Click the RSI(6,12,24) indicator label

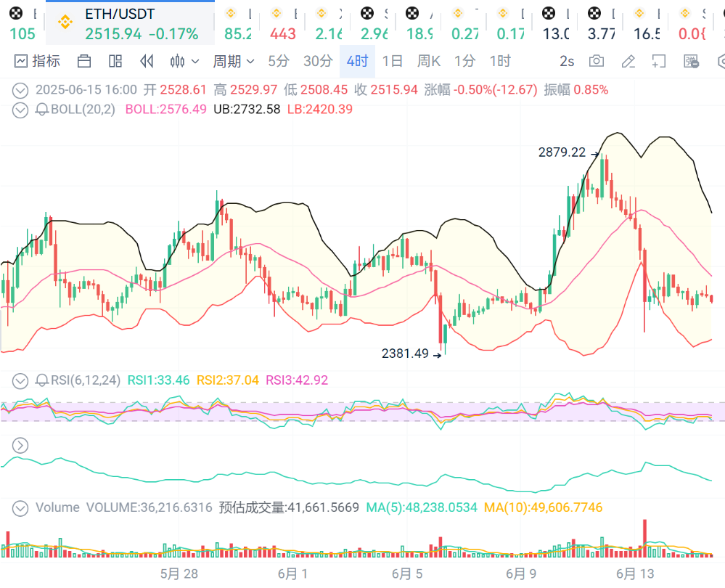click(86, 380)
